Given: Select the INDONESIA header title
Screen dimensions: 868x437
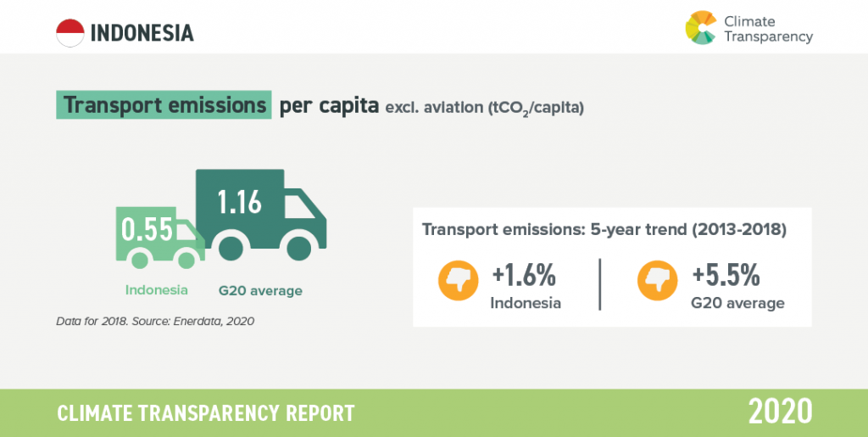Looking at the screenshot, I should tap(142, 33).
